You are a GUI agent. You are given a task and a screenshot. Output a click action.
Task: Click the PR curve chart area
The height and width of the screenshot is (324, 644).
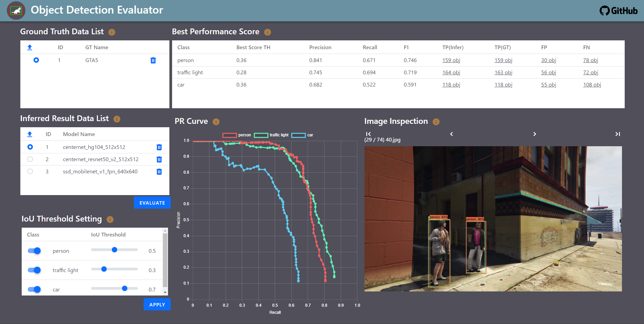pos(275,220)
